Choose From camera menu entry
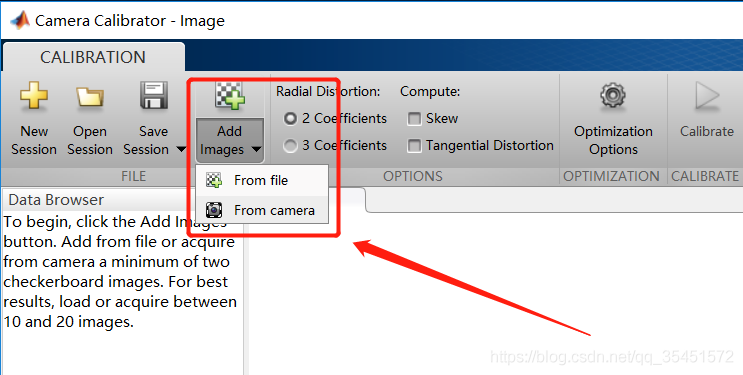 tap(262, 210)
